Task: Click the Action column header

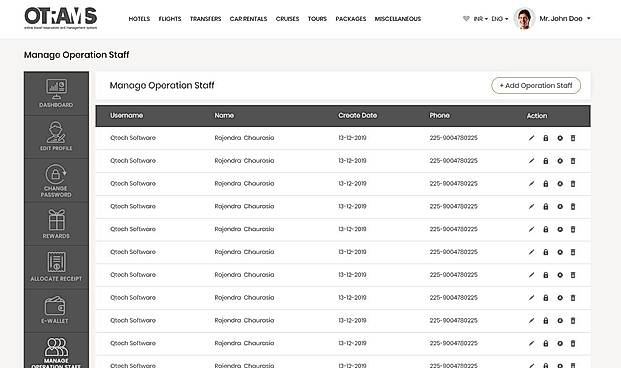Action: (x=537, y=116)
